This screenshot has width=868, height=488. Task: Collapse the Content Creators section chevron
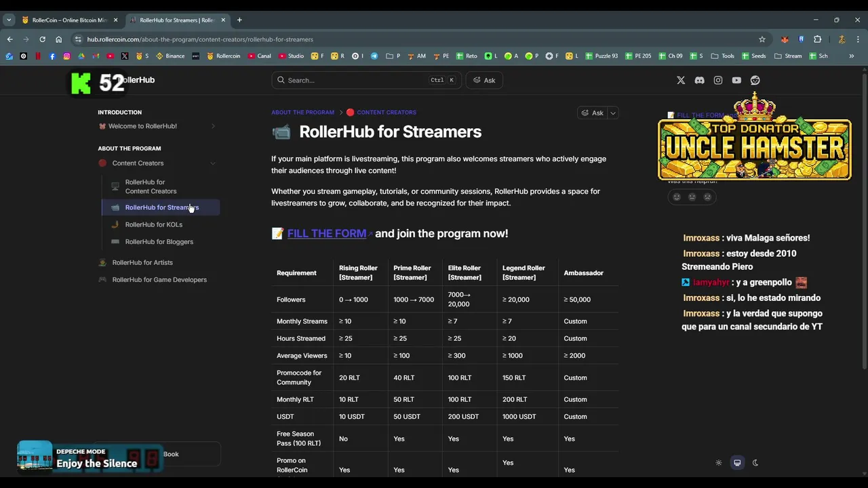tap(213, 163)
